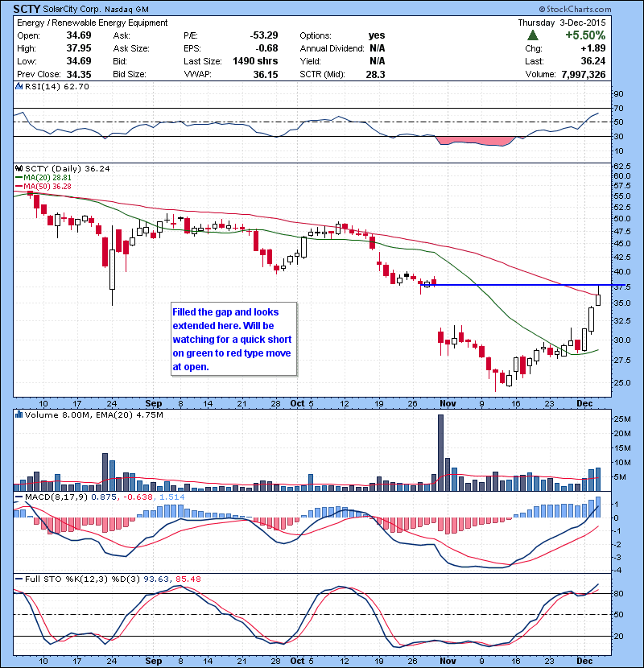
Task: Click the 80 level label on the stochastic axis
Action: (618, 593)
